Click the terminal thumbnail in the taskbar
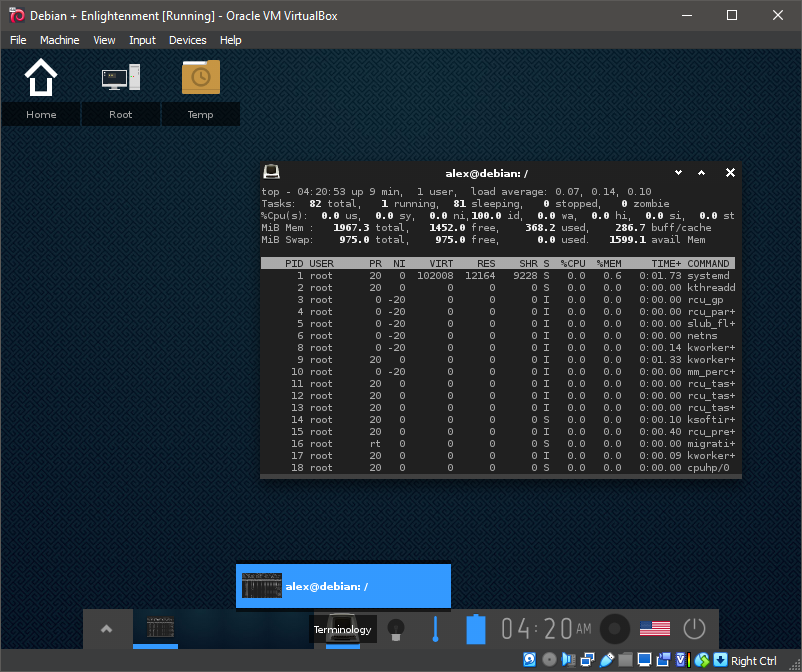Screen dimensions: 802x672 pyautogui.click(x=161, y=628)
